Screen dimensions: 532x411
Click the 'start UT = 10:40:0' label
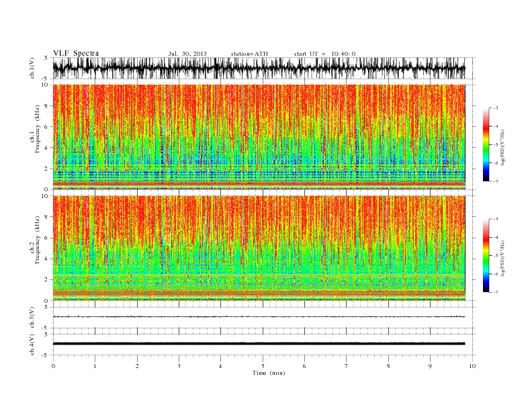(324, 54)
